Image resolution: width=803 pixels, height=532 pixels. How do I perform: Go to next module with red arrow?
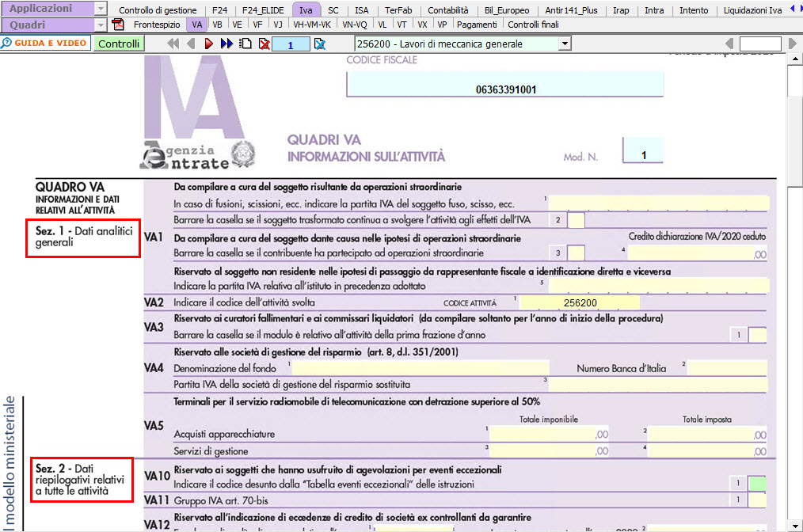[x=208, y=44]
